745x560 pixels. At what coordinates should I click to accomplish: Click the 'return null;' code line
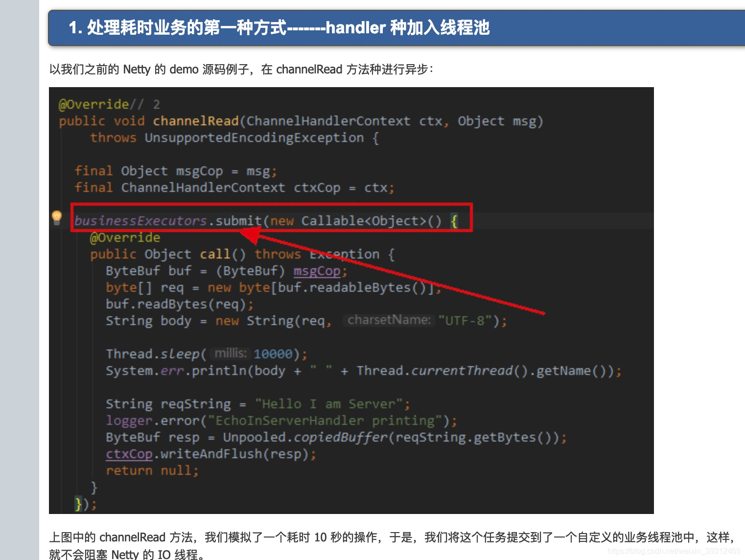pyautogui.click(x=152, y=471)
